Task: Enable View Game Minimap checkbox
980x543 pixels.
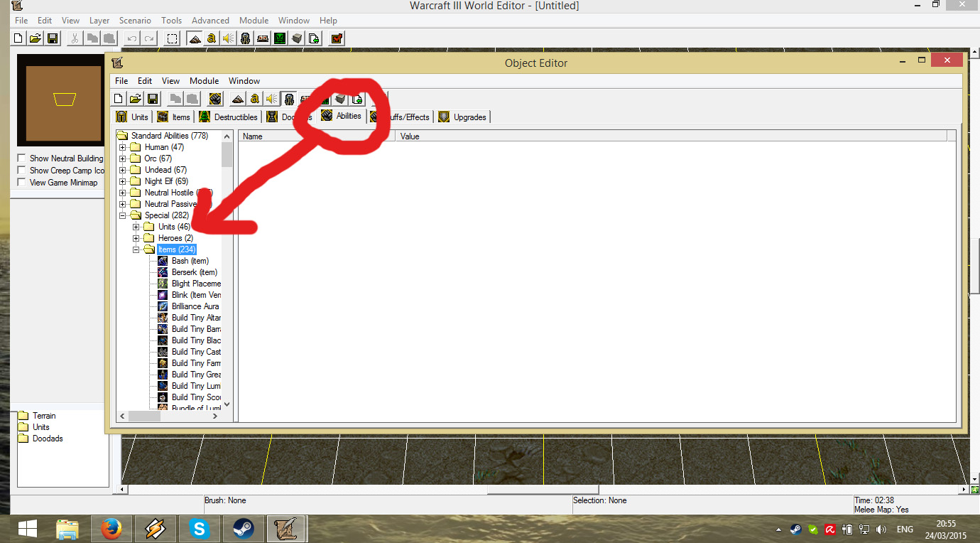Action: pos(22,183)
